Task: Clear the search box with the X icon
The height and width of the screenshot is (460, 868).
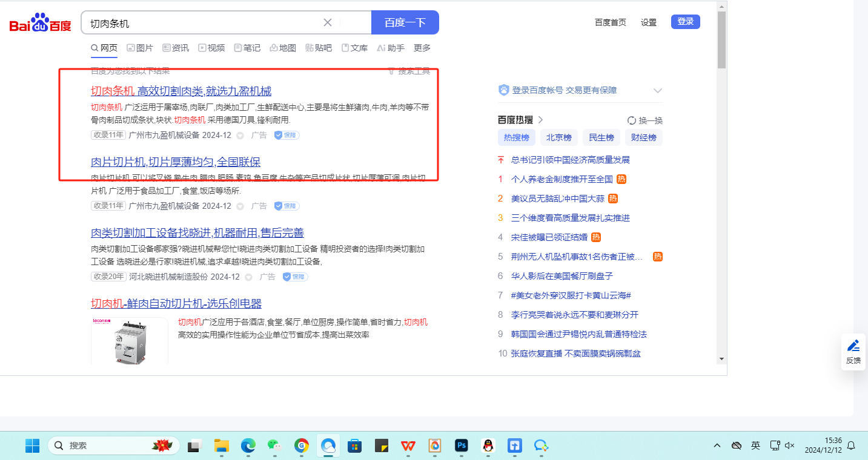Action: (328, 23)
